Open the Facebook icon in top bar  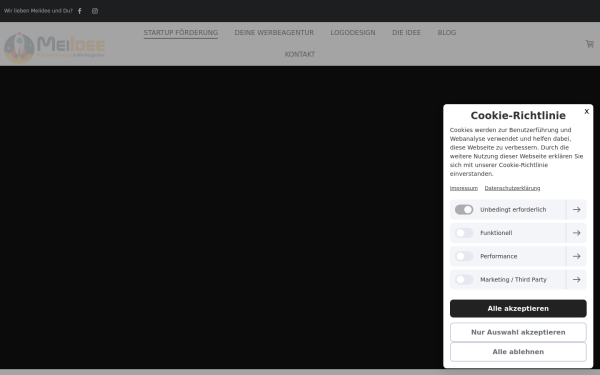coord(80,11)
